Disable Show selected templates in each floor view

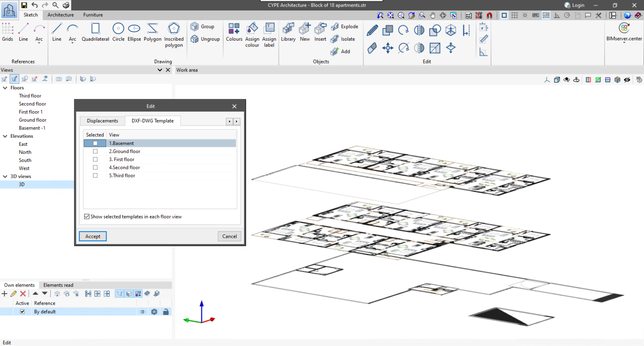point(87,217)
